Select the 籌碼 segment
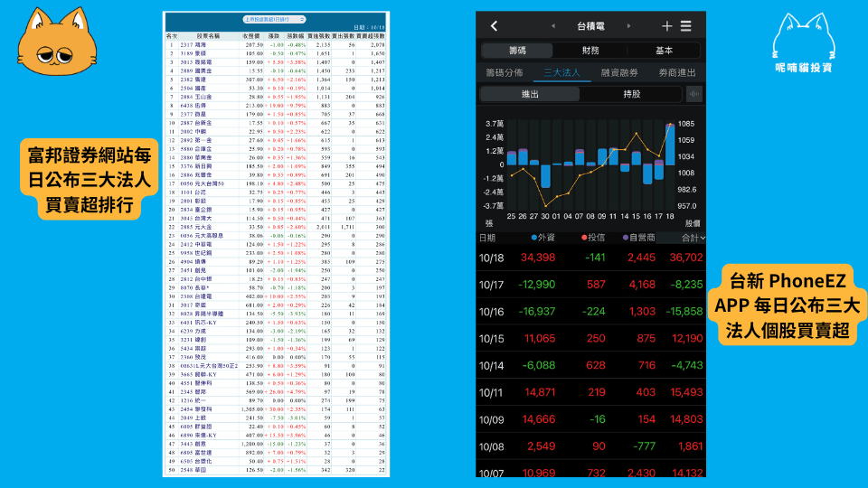This screenshot has height=488, width=868. point(517,51)
